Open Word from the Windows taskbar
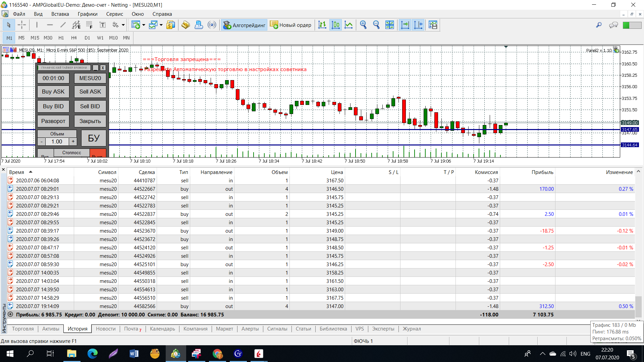Image resolution: width=644 pixels, height=362 pixels. (x=134, y=354)
